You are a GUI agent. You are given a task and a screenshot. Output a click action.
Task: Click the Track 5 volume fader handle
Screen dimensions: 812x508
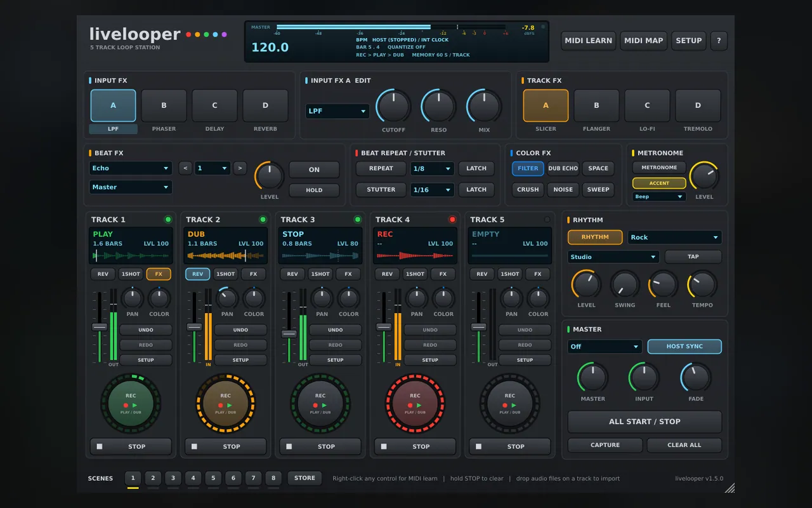(x=479, y=327)
